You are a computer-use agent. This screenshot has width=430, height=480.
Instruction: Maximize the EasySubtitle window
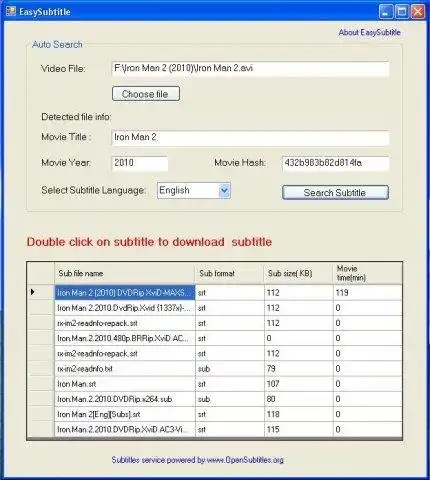402,12
